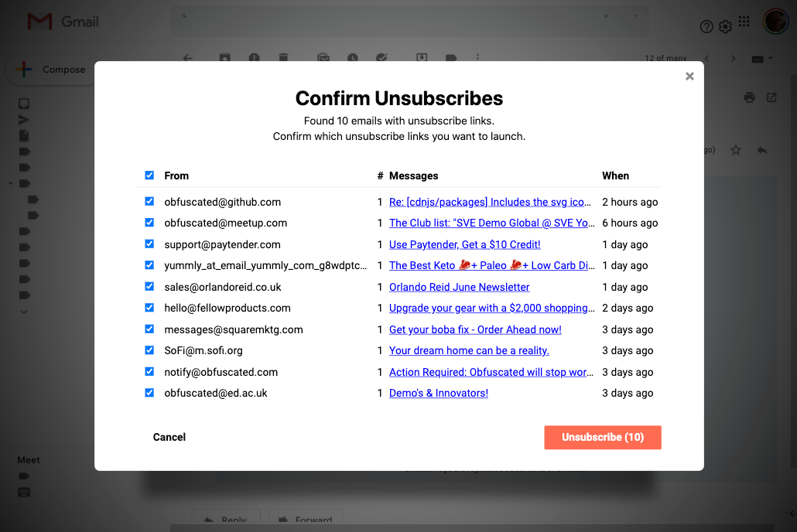Open Gmail settings gear icon
The width and height of the screenshot is (797, 532).
pos(725,26)
